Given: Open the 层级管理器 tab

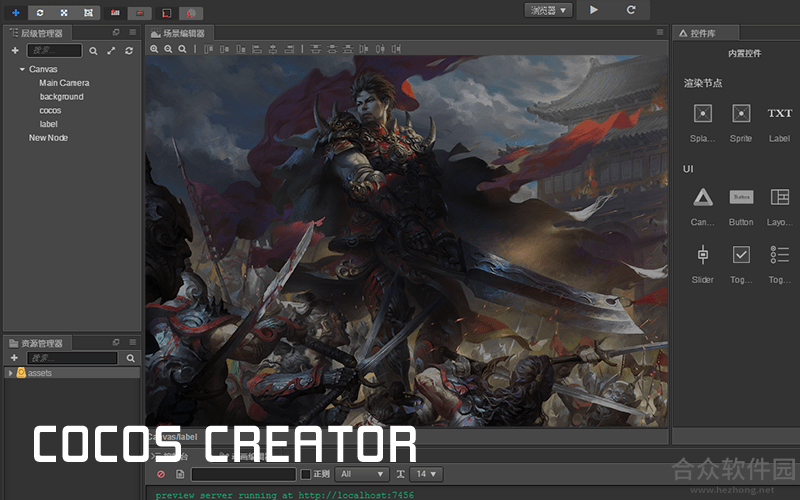Looking at the screenshot, I should [37, 33].
